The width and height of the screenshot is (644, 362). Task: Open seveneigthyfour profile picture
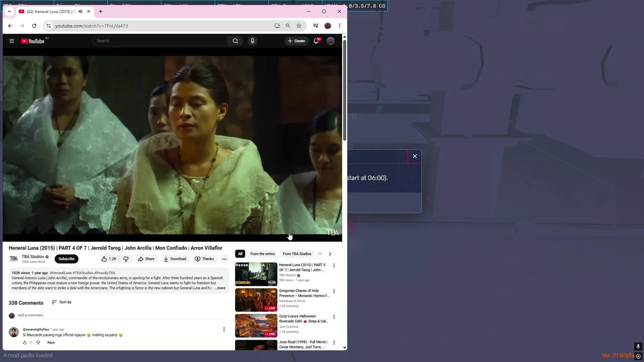click(14, 332)
